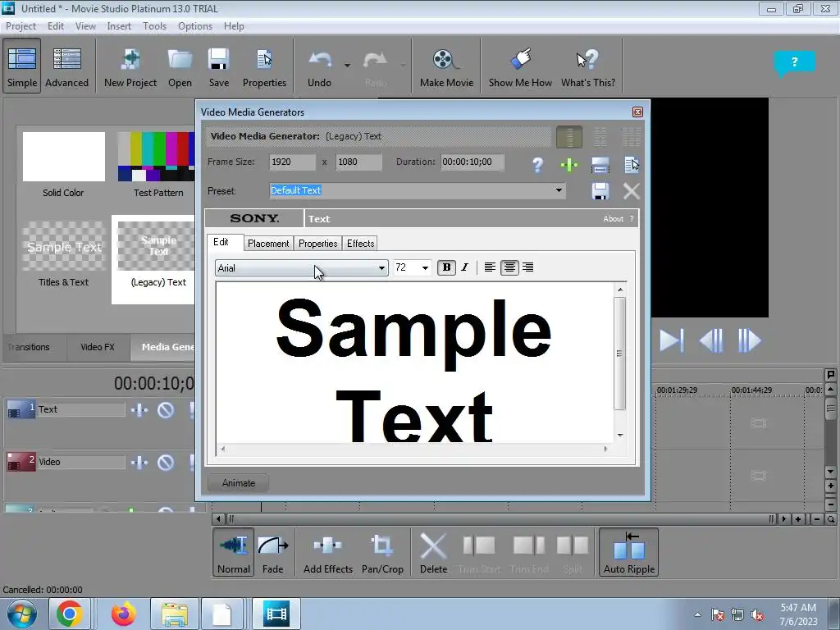
Task: Align text right
Action: [x=528, y=267]
